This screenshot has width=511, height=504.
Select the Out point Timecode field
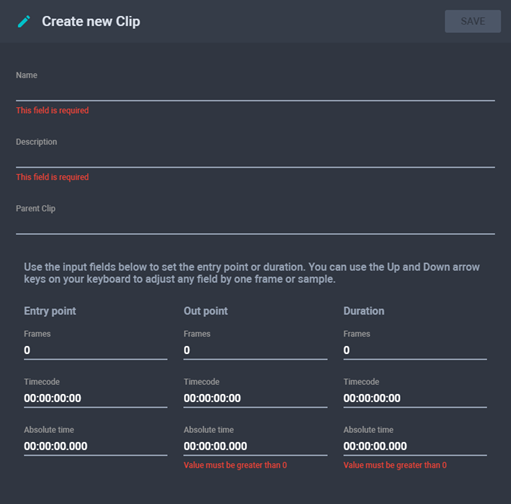coord(255,398)
